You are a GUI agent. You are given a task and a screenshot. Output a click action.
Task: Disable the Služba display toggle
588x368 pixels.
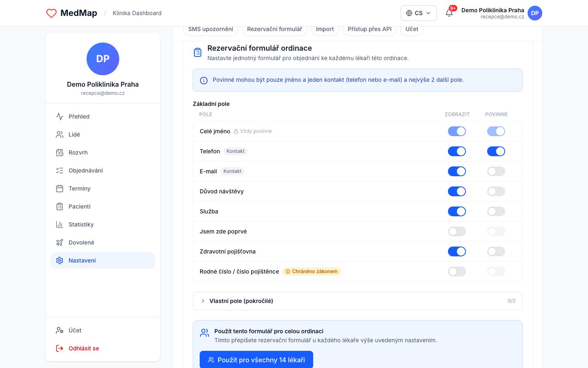coord(457,211)
